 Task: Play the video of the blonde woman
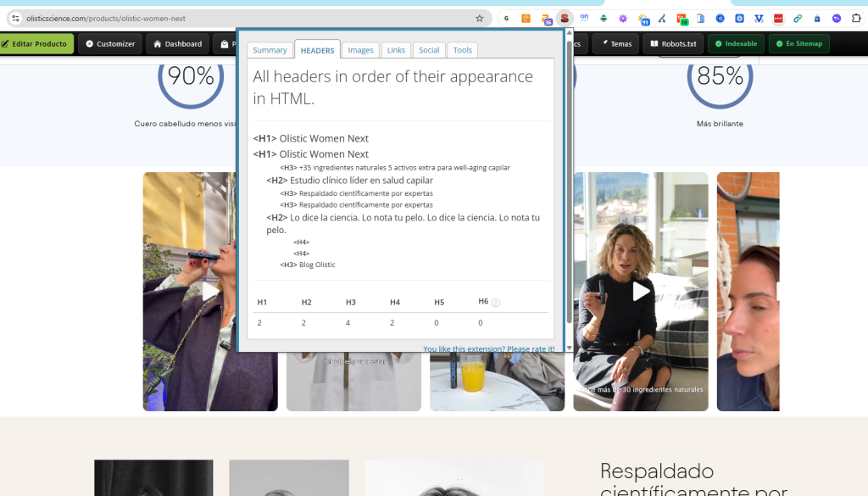coord(641,292)
